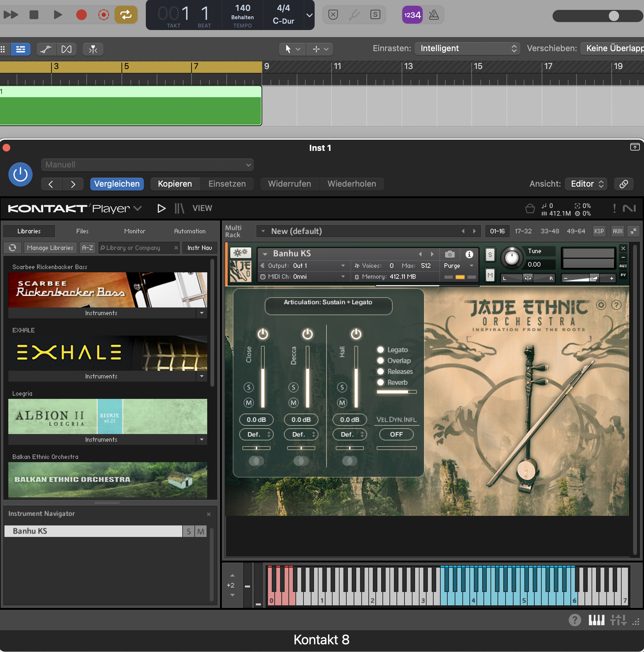Click Manage Libraries button
The height and width of the screenshot is (652, 644).
[50, 248]
